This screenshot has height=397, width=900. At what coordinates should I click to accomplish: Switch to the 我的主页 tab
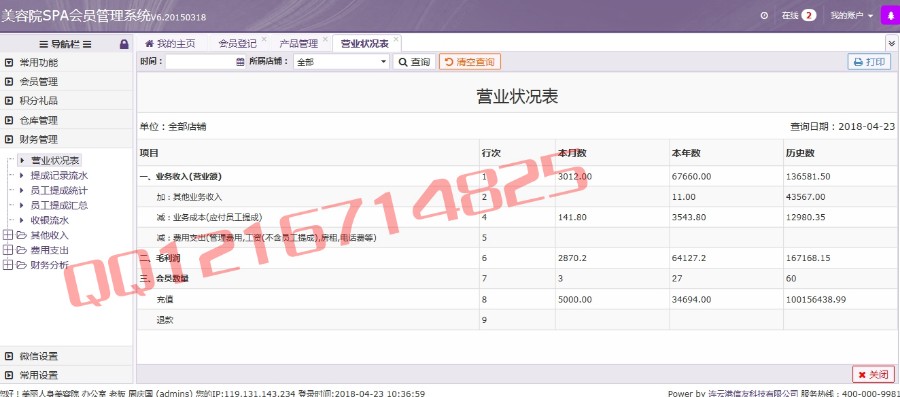[x=170, y=44]
